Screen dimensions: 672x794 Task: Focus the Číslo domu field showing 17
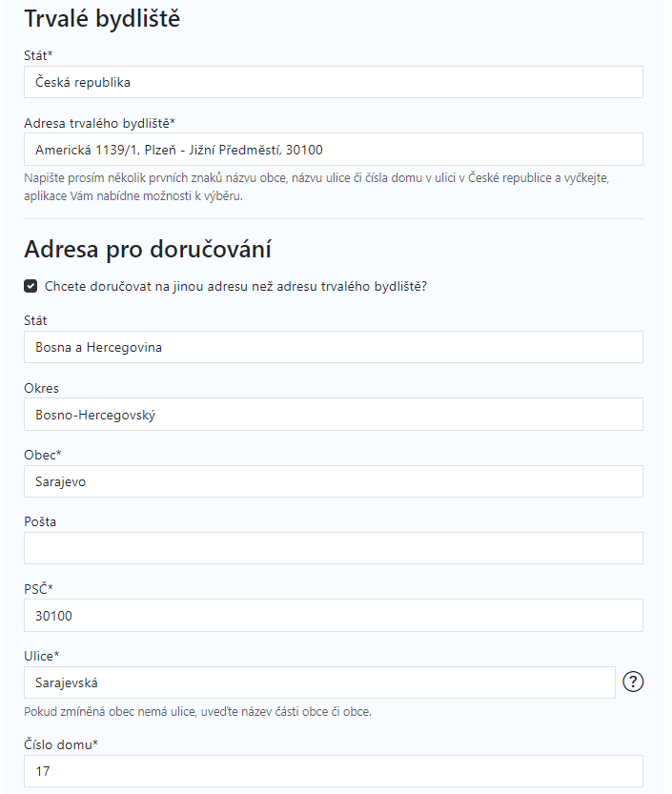pyautogui.click(x=334, y=771)
